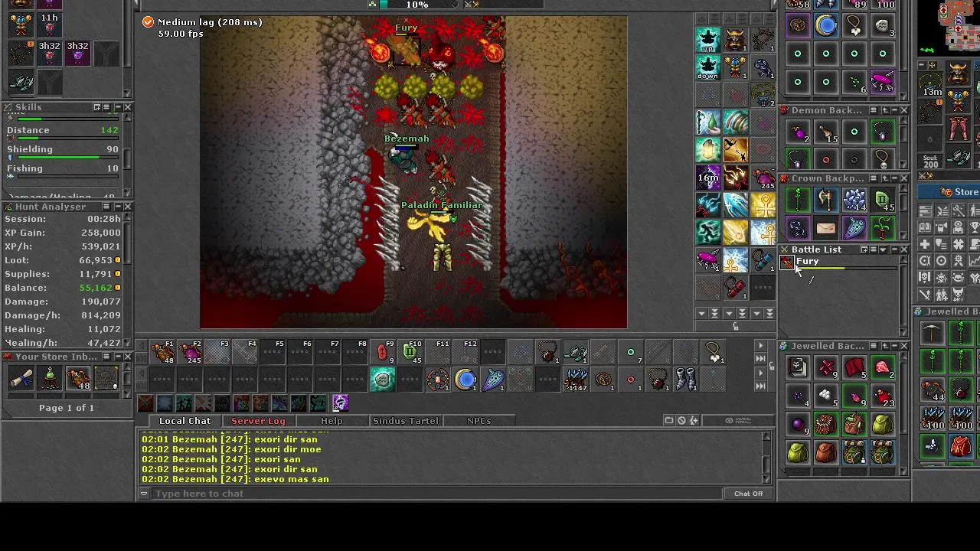Advance the top action bar with the right arrow
The width and height of the screenshot is (980, 551).
(760, 346)
